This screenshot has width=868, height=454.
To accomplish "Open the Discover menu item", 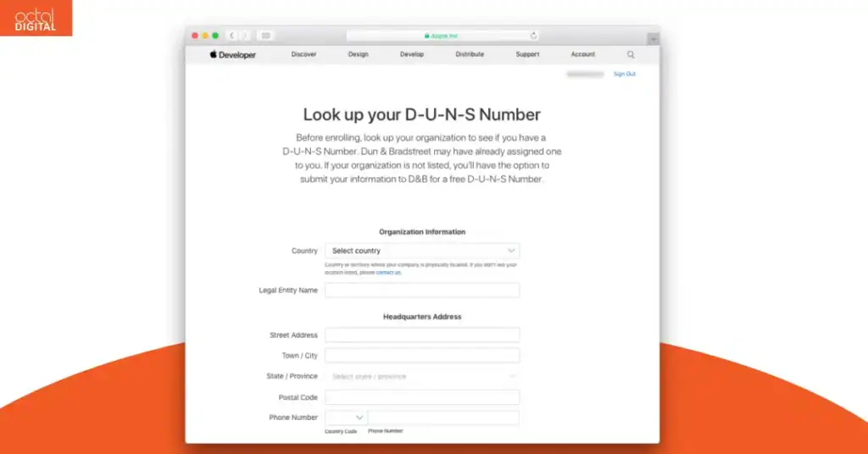I will pyautogui.click(x=304, y=54).
